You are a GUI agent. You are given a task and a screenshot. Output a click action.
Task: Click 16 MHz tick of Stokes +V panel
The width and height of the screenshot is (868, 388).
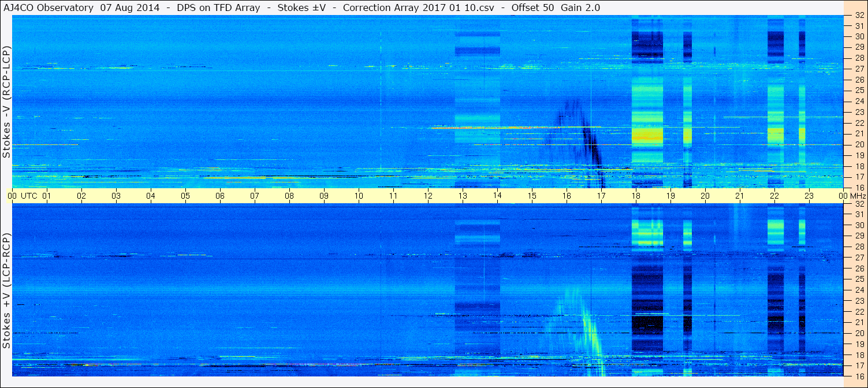tap(859, 376)
